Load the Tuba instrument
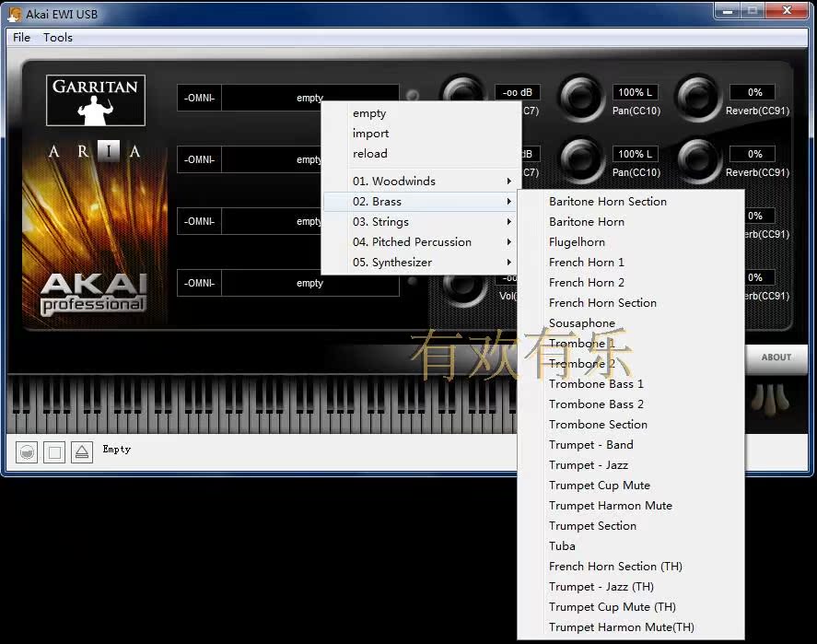The height and width of the screenshot is (644, 817). pyautogui.click(x=631, y=546)
